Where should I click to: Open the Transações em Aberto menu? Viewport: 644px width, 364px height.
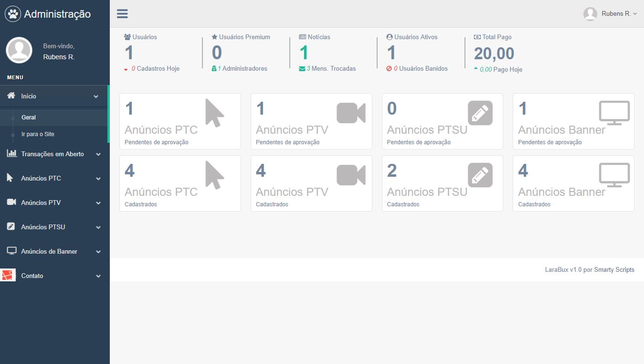(x=53, y=154)
